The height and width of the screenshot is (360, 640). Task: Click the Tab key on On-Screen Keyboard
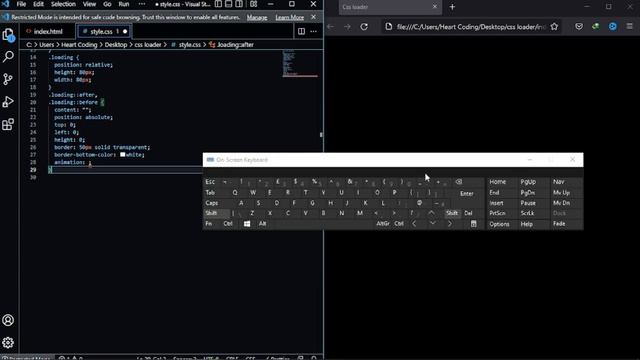click(210, 192)
